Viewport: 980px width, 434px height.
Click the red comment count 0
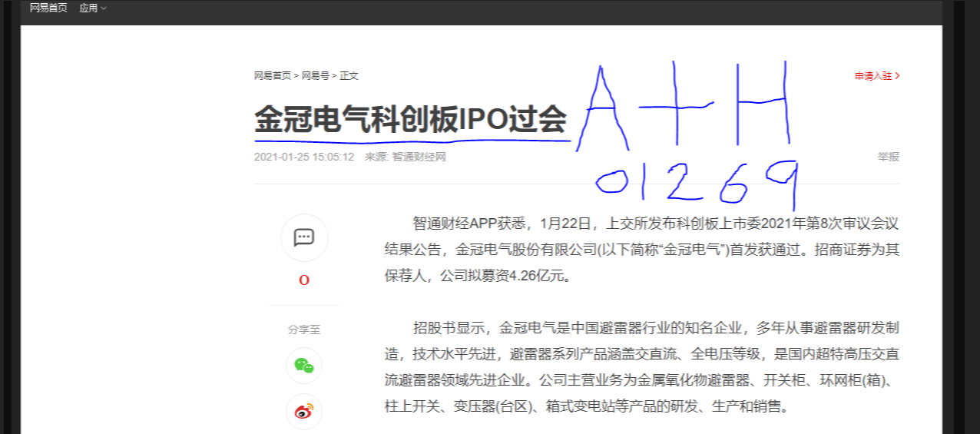pos(304,280)
